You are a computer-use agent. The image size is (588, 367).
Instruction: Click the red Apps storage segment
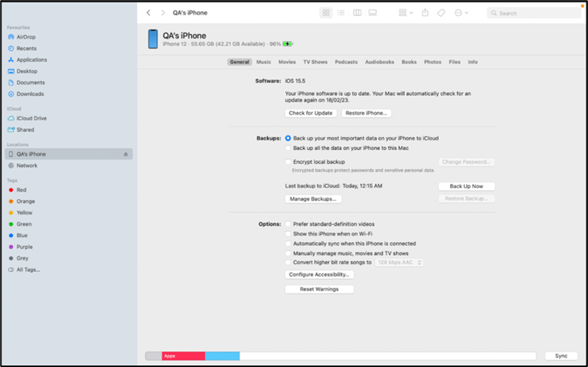183,356
